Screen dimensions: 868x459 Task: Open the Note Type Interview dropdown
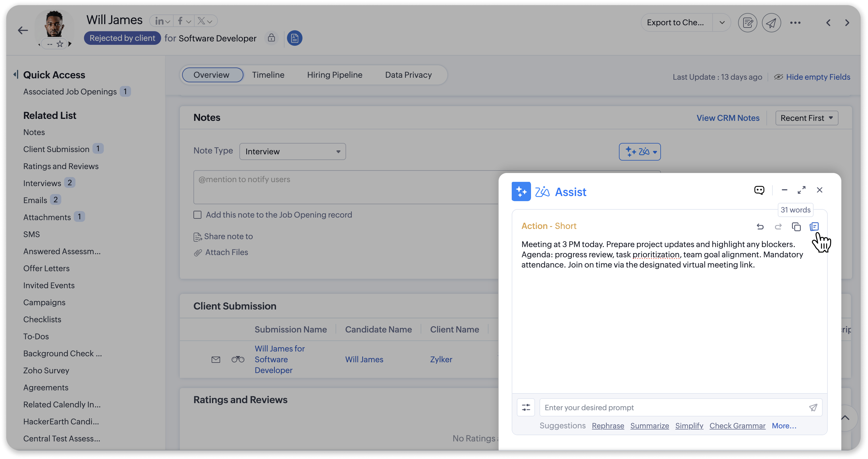292,151
